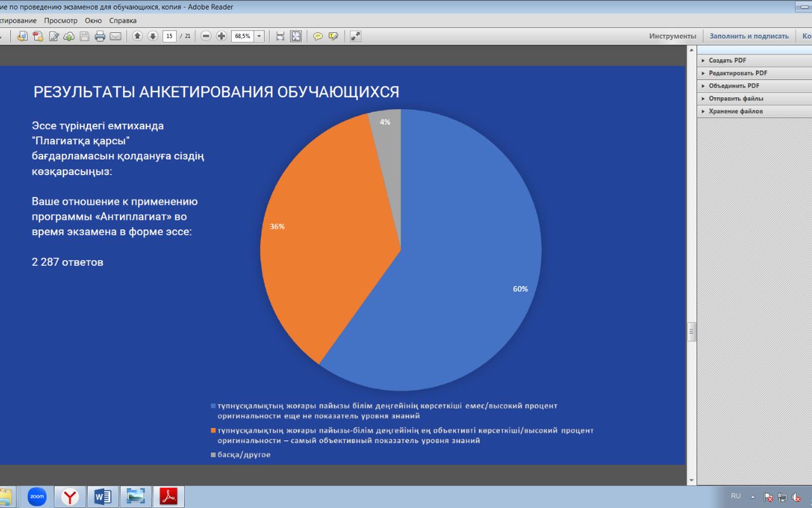Screen dimensions: 812x508
Task: Click the page number input field
Action: click(x=169, y=36)
